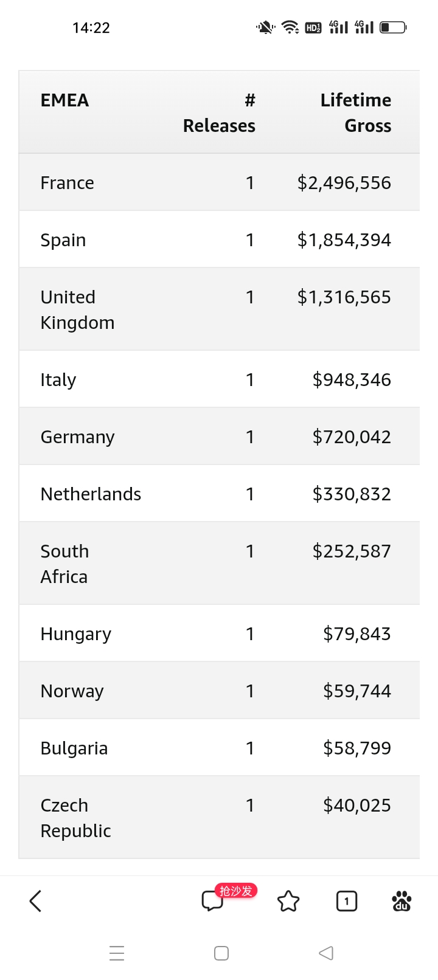Tap the Czech Republic entry
Screen dimensions: 438x980
pyautogui.click(x=75, y=818)
